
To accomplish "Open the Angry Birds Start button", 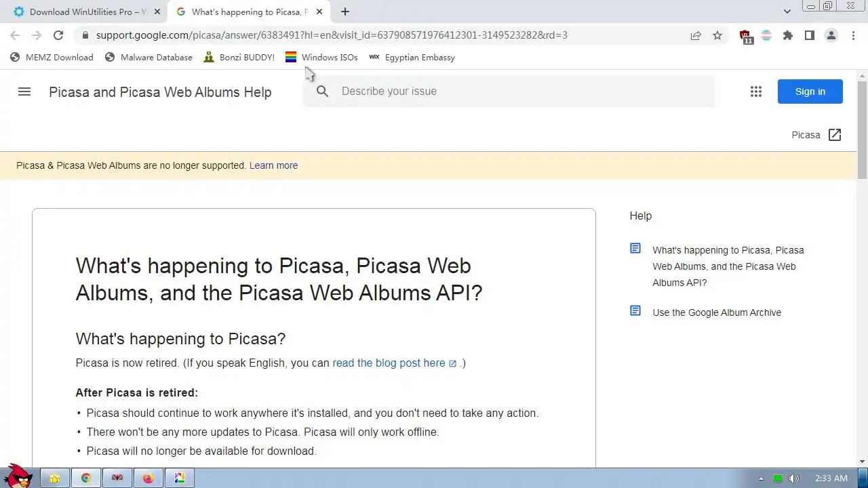I will pos(18,476).
